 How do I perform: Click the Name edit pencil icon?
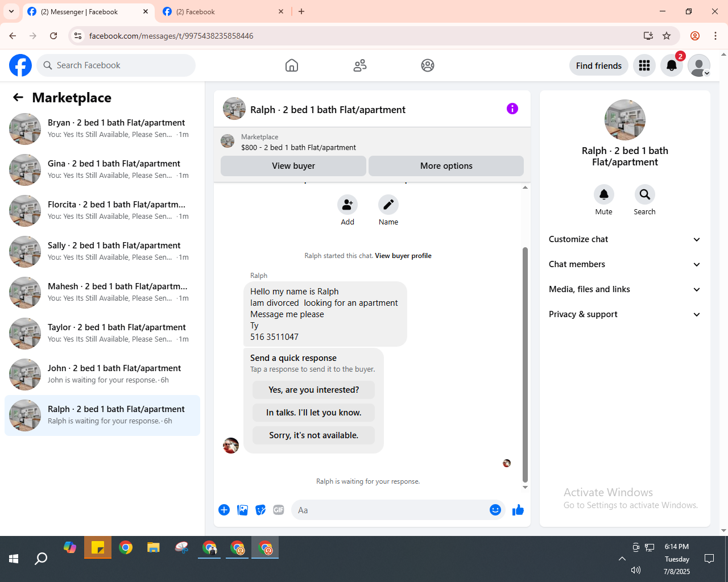pos(388,205)
